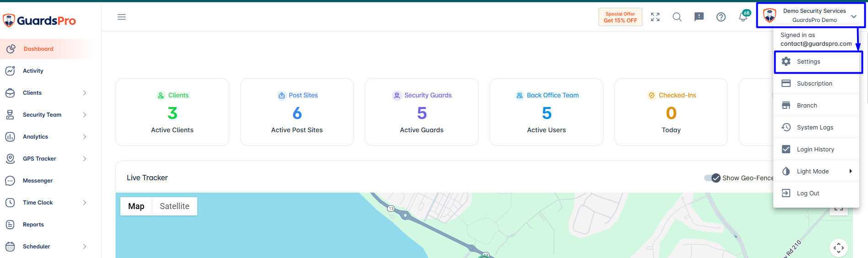This screenshot has height=258, width=868.
Task: Switch the map to Satellite view
Action: [174, 206]
